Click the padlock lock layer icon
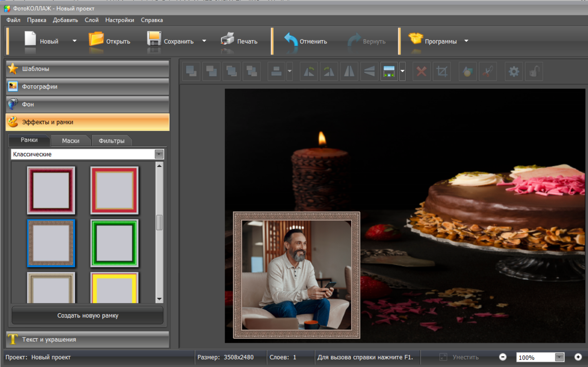Image resolution: width=588 pixels, height=367 pixels. point(534,72)
